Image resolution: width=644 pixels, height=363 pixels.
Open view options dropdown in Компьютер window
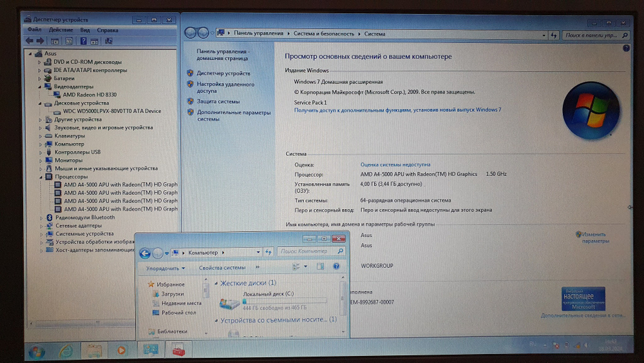[x=305, y=267]
